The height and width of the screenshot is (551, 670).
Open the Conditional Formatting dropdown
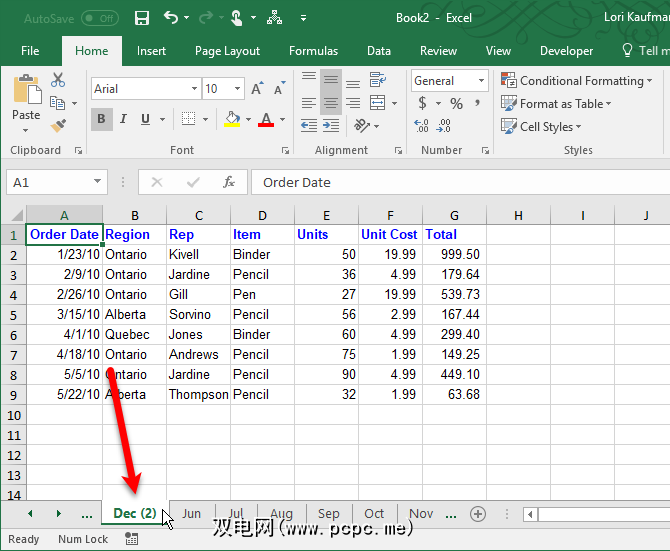pyautogui.click(x=577, y=81)
